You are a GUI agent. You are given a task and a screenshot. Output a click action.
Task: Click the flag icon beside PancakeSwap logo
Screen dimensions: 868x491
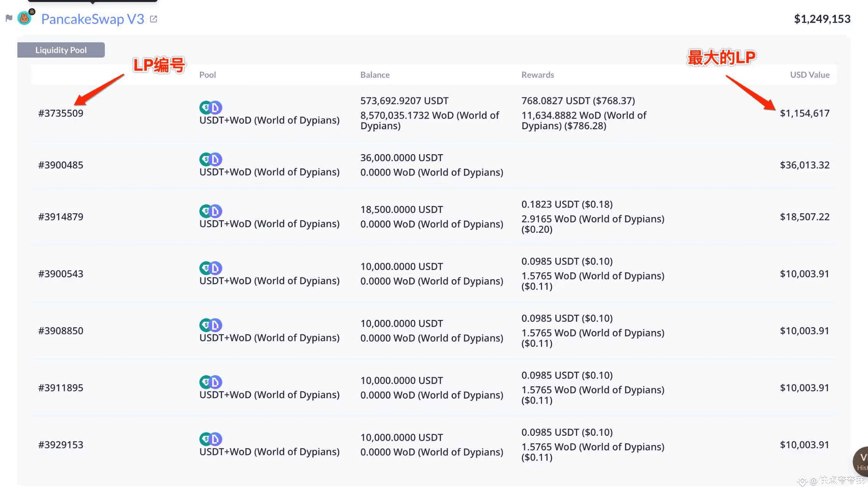(x=9, y=18)
